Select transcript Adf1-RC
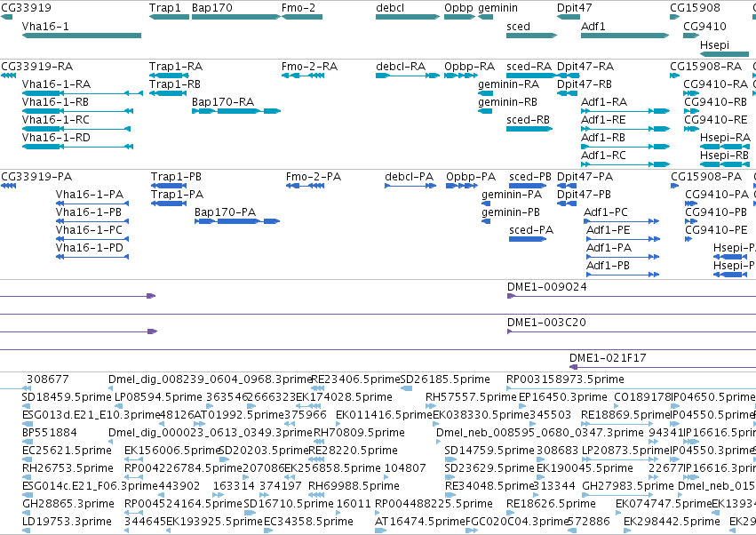756x535 pixels. click(x=625, y=164)
